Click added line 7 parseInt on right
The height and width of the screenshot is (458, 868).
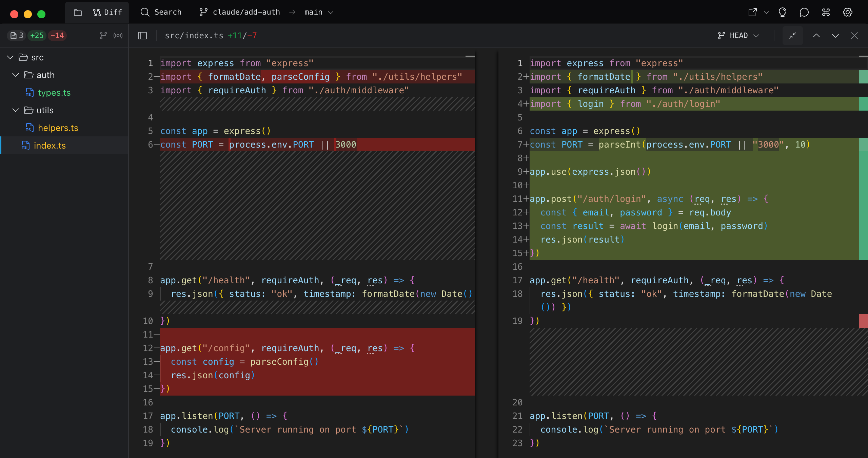coord(694,145)
